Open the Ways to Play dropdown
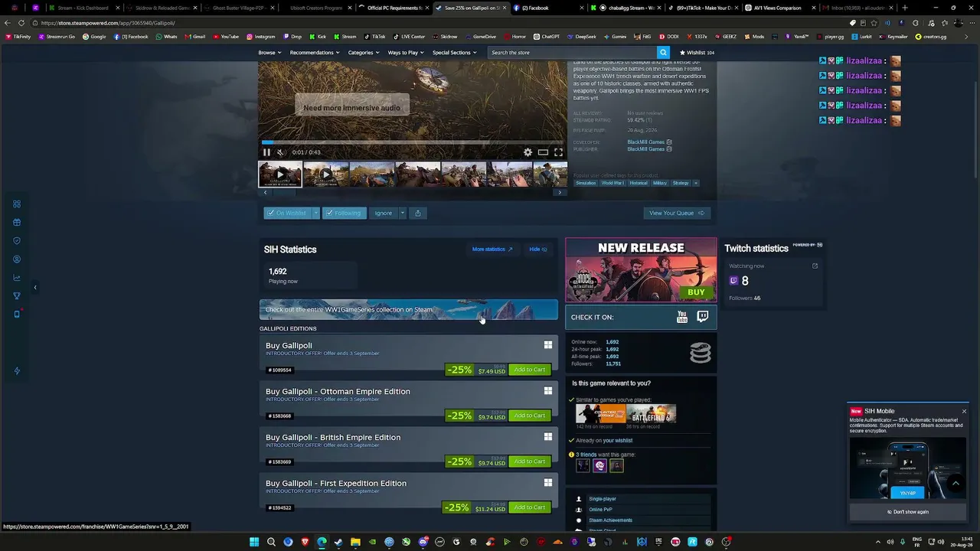The width and height of the screenshot is (980, 551). click(x=406, y=53)
